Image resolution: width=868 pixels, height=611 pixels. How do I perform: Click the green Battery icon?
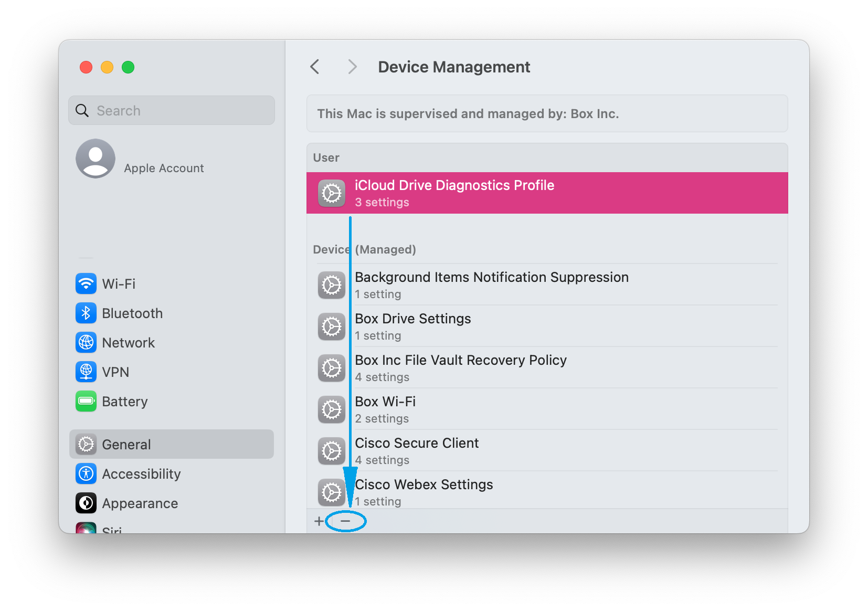click(x=86, y=402)
